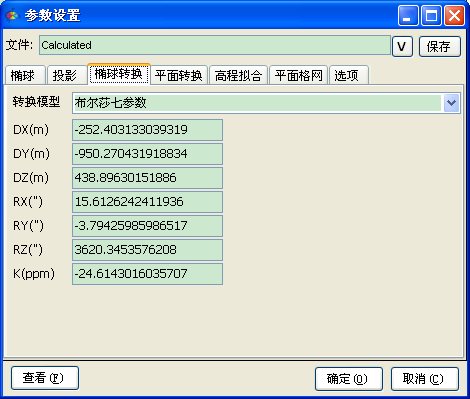Open the 选项 tab
470x399 pixels.
coord(349,75)
